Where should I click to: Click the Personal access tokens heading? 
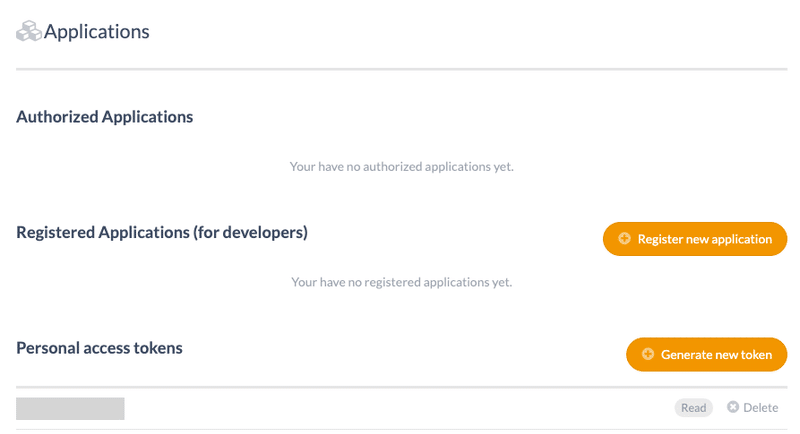[x=99, y=348]
